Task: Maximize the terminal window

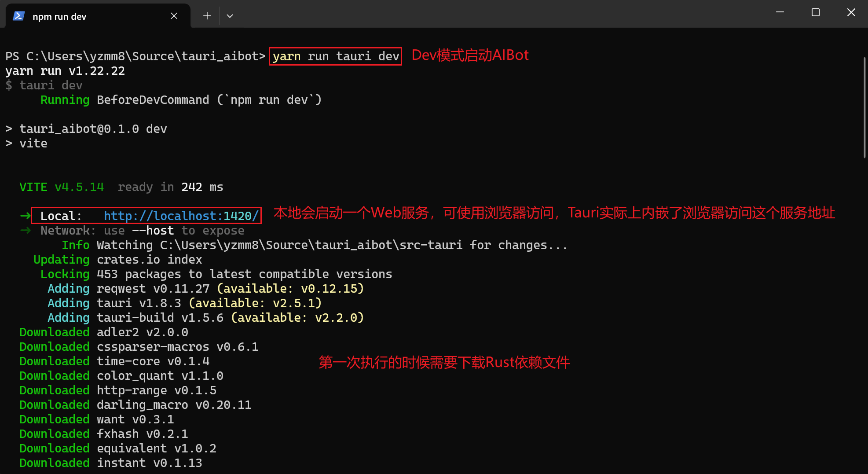Action: pyautogui.click(x=816, y=12)
